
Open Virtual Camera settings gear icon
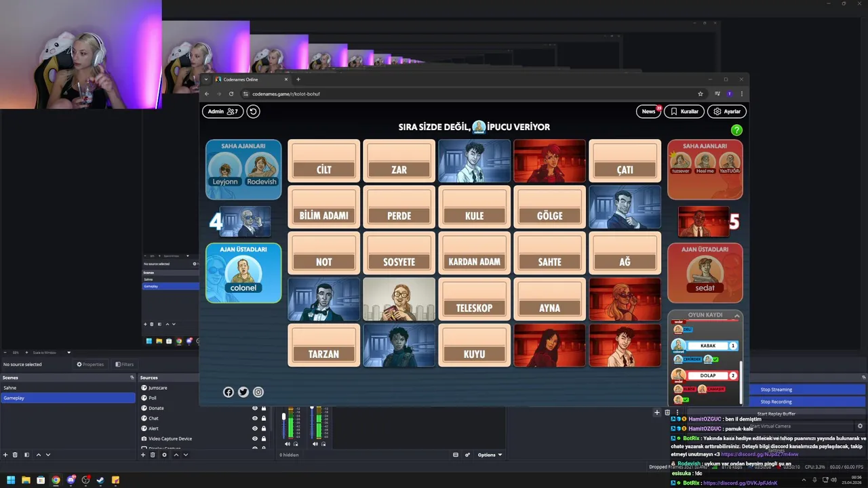pos(860,426)
